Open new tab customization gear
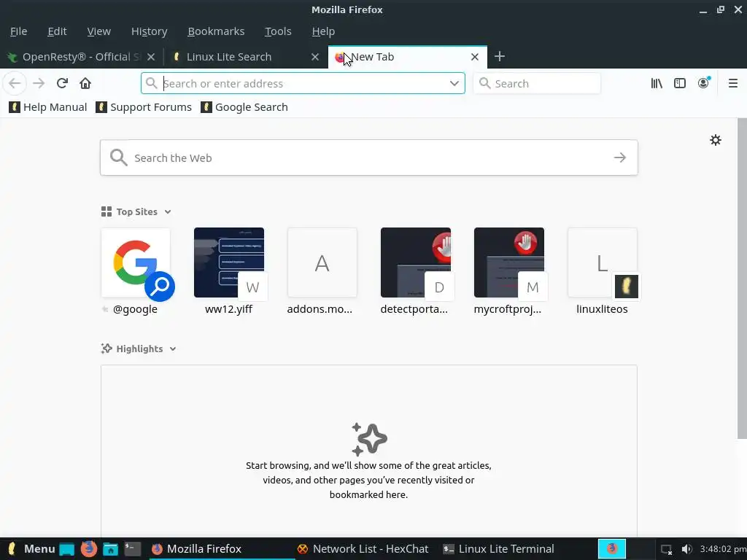This screenshot has height=560, width=747. click(716, 140)
